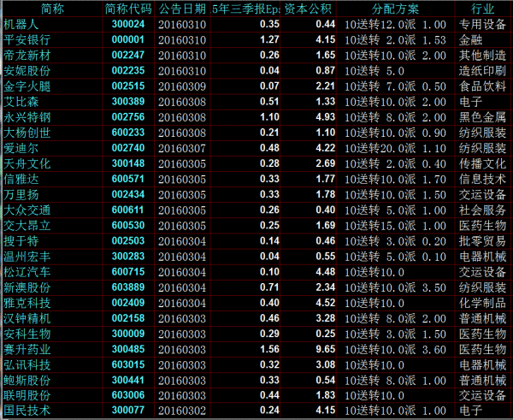This screenshot has width=513, height=420.
Task: Click stock code 000001
Action: click(x=128, y=39)
